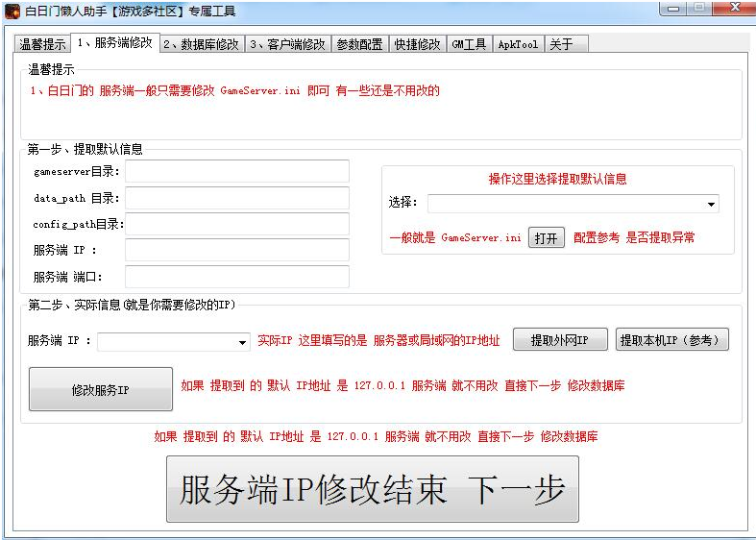Screen dimensions: 756x540
Task: Switch to 2、数据库修改 tab
Action: point(201,45)
